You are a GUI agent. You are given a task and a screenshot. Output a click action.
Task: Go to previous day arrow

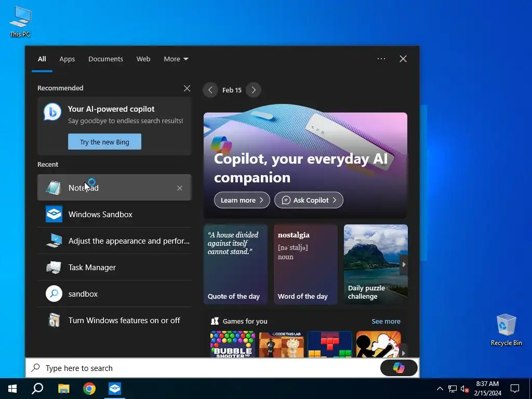(x=210, y=90)
